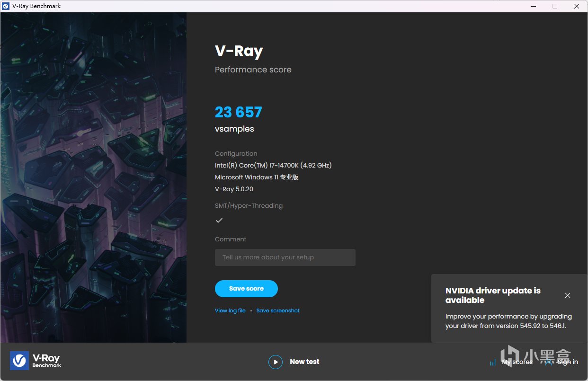This screenshot has width=588, height=381.
Task: Click the NVIDIA driver update is available heading
Action: click(x=493, y=295)
